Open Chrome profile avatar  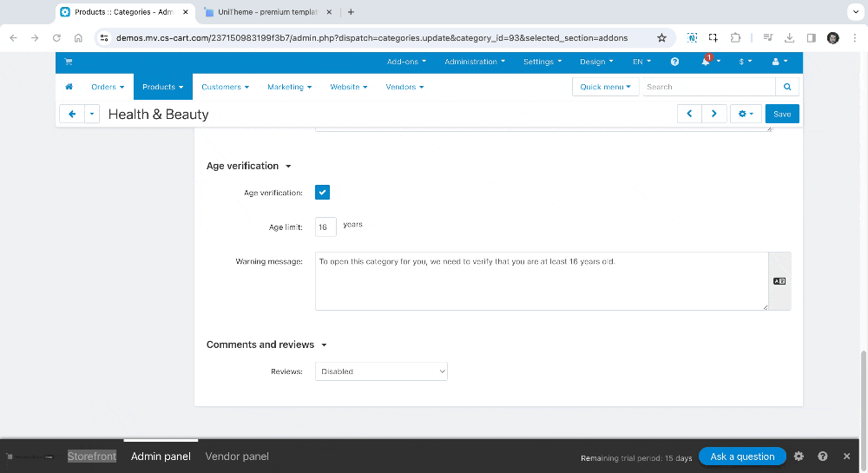(x=832, y=37)
